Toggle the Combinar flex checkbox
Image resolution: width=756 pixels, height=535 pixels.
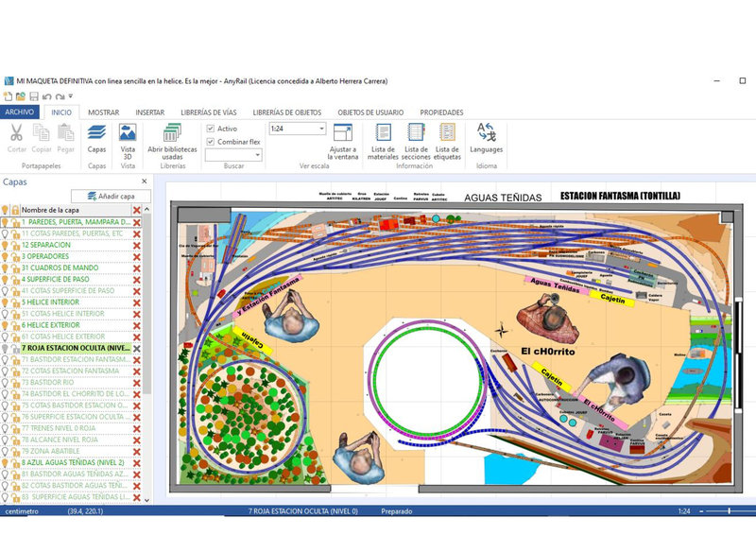click(x=210, y=142)
